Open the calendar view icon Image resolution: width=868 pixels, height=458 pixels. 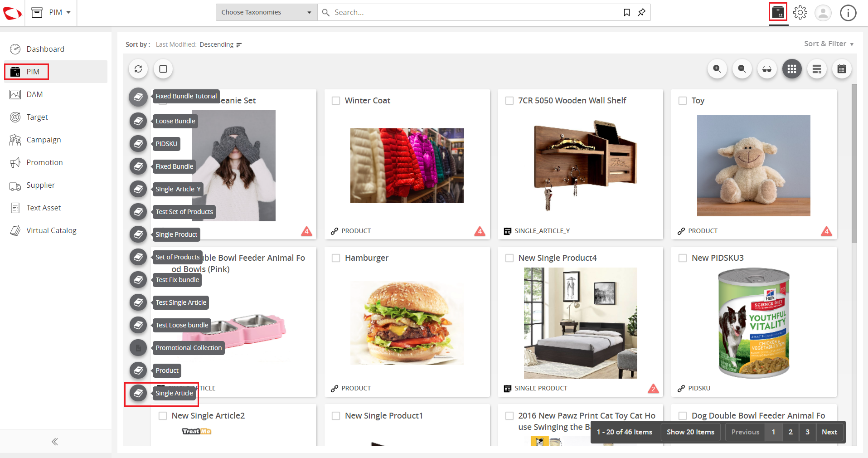click(842, 69)
